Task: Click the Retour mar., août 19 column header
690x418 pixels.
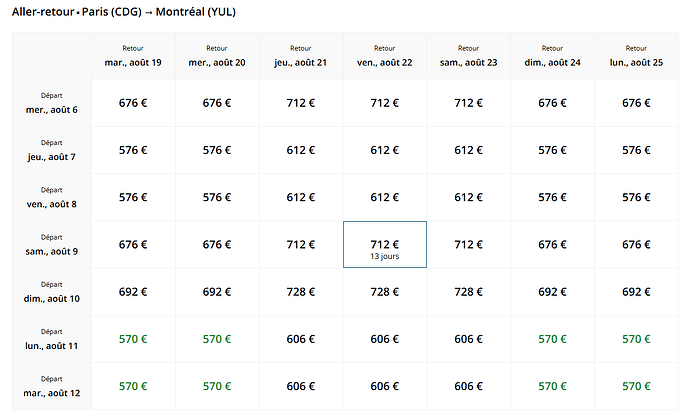Action: pyautogui.click(x=133, y=56)
